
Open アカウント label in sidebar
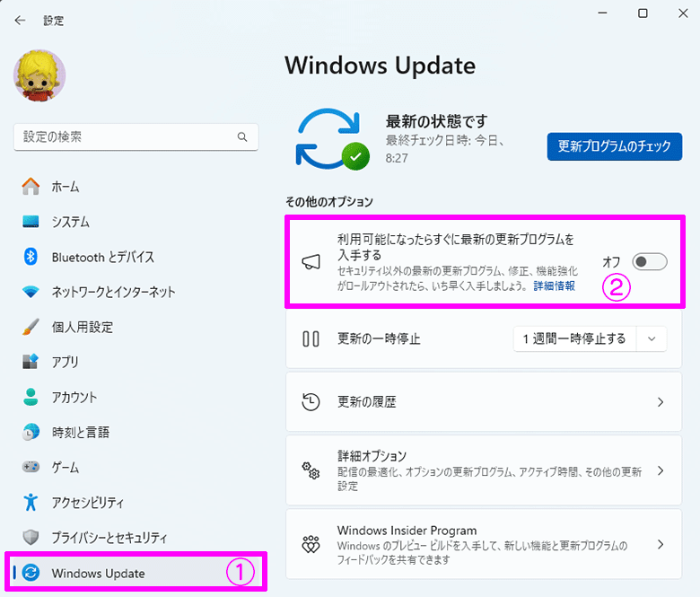74,398
